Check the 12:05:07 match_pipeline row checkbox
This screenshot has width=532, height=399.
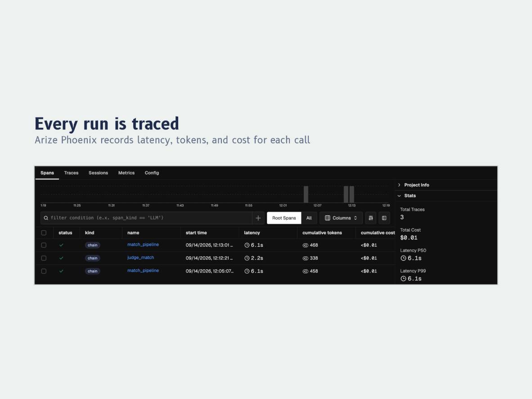click(44, 271)
